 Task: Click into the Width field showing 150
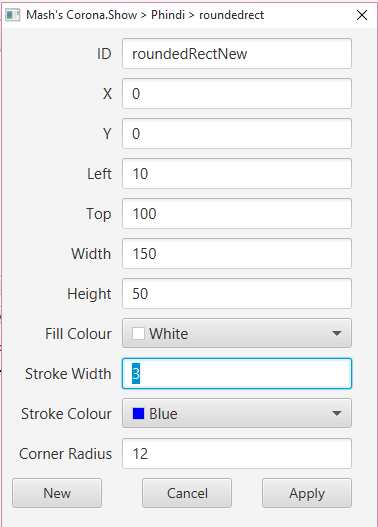237,253
